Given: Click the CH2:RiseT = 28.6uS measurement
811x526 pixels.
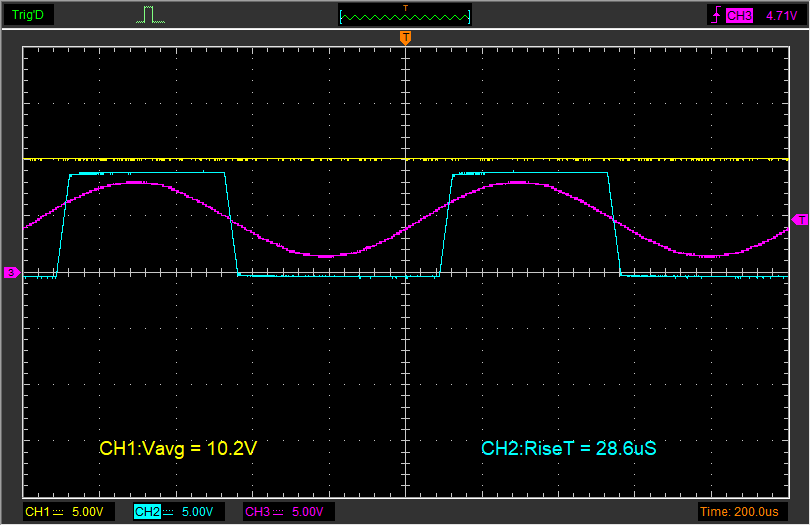Looking at the screenshot, I should 568,449.
